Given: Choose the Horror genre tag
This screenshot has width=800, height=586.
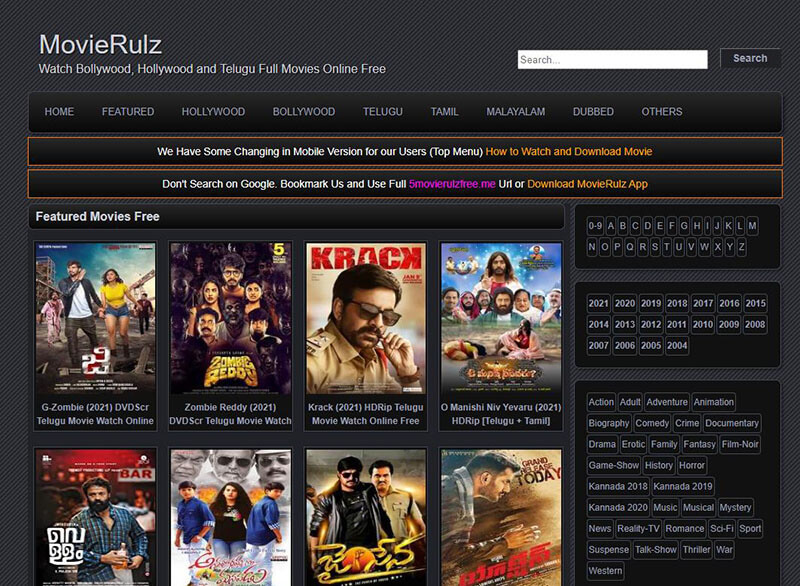Looking at the screenshot, I should pyautogui.click(x=691, y=465).
